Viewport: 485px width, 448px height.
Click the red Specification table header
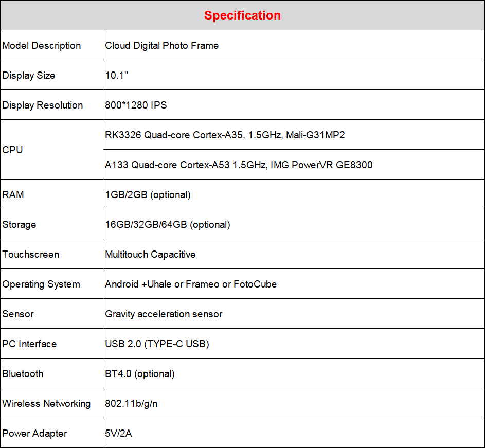(x=242, y=15)
